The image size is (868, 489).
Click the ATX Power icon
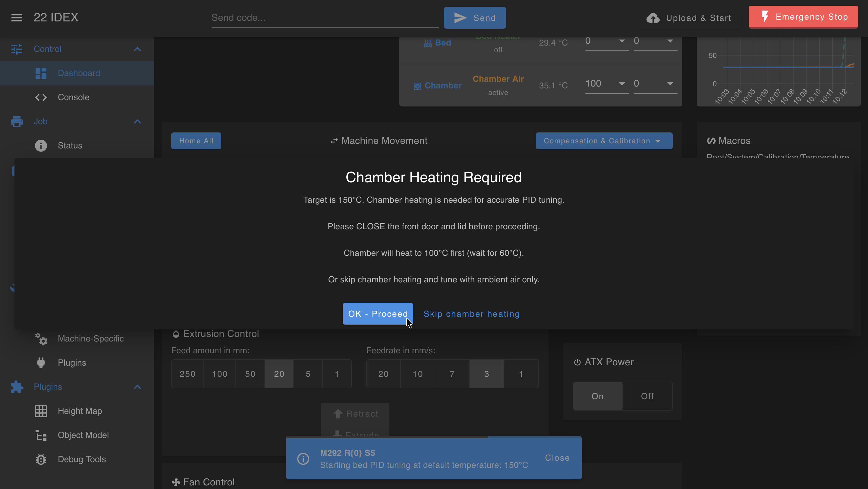pyautogui.click(x=577, y=362)
